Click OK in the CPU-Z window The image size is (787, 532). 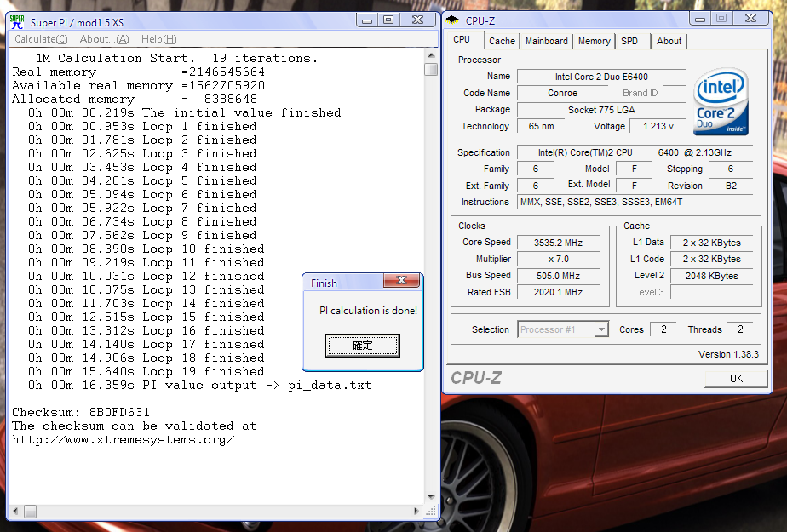(x=736, y=379)
